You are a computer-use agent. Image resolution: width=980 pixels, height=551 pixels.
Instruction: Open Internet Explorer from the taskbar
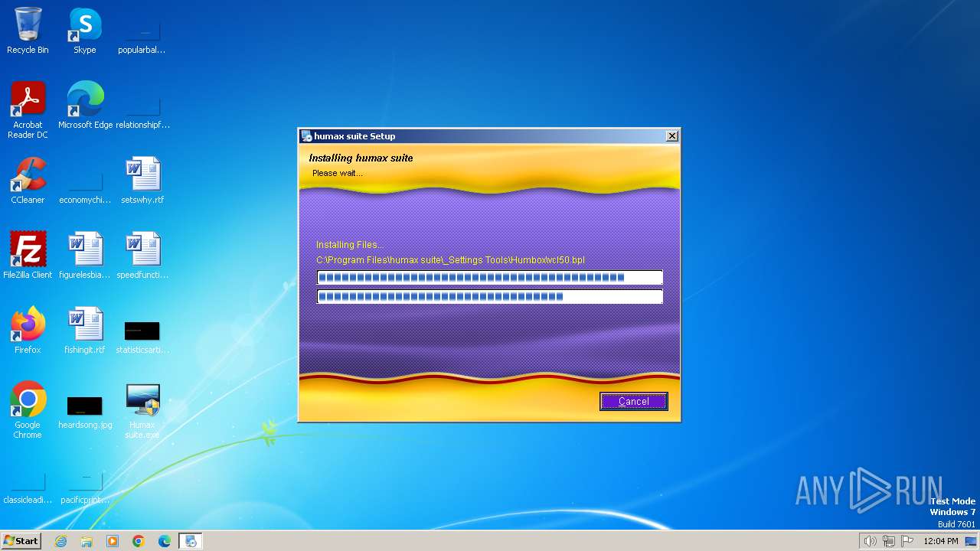tap(60, 541)
